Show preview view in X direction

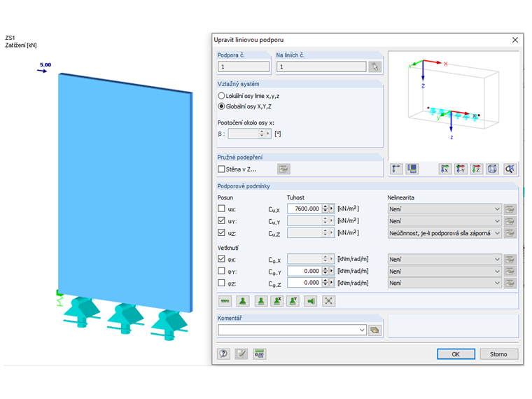click(444, 169)
